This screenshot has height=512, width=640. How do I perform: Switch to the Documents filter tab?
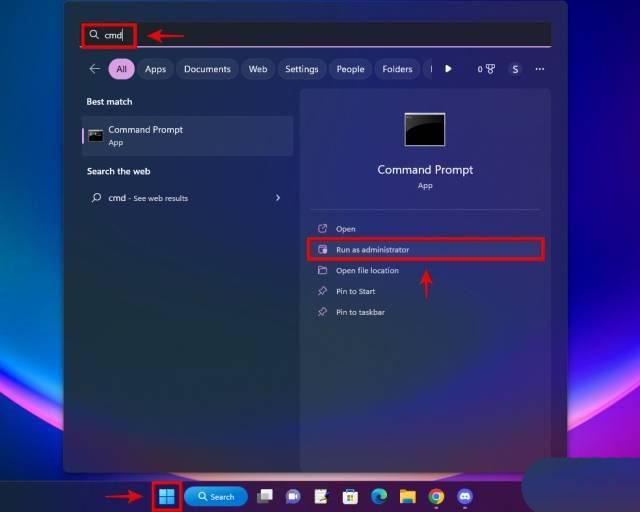pos(207,69)
